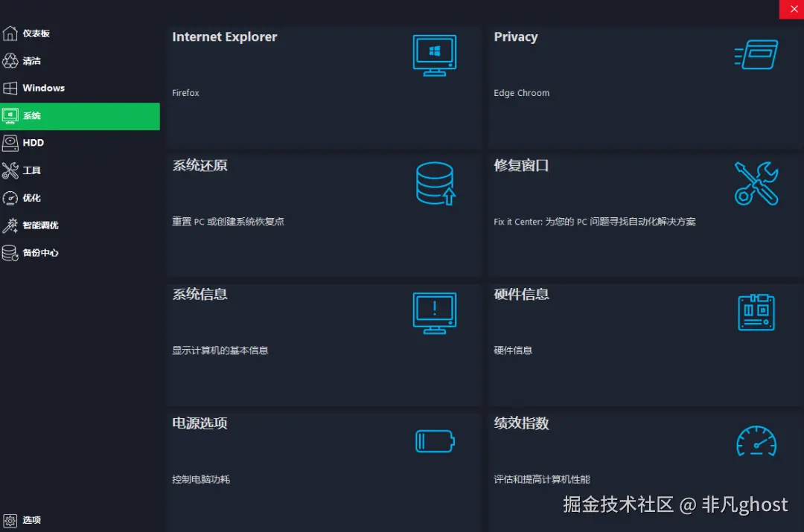Open the 仪表板 home icon in sidebar

10,33
